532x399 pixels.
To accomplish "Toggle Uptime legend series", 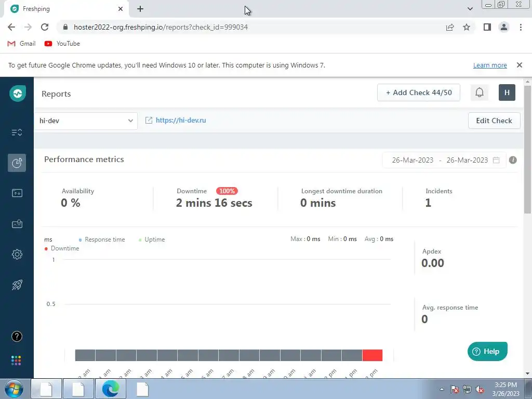I will (x=152, y=240).
